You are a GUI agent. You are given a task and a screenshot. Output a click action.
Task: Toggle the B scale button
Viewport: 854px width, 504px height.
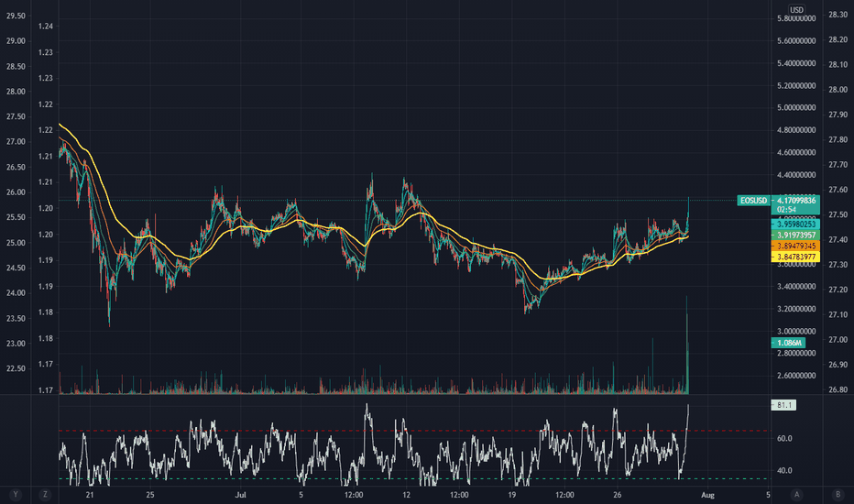coord(838,495)
